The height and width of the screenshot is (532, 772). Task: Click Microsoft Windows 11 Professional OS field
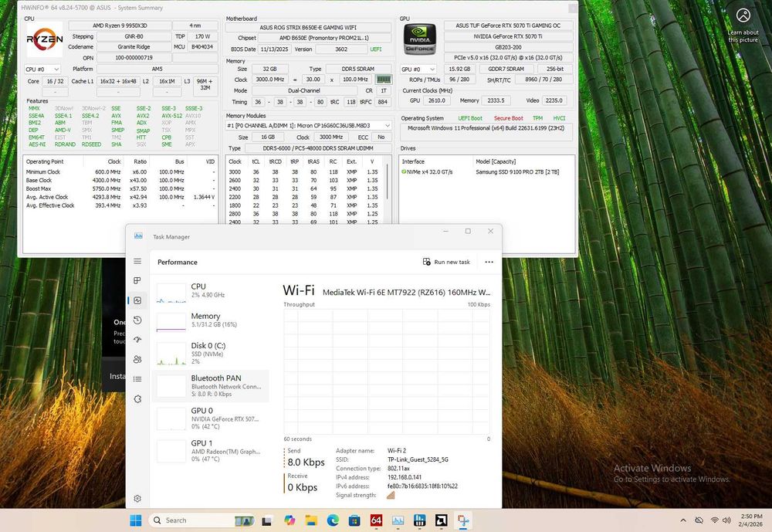[486, 128]
